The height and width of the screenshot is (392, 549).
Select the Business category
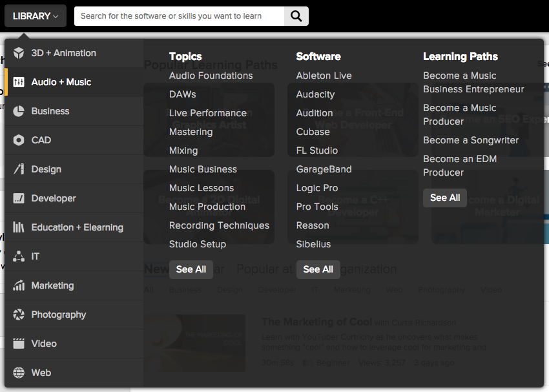(74, 111)
